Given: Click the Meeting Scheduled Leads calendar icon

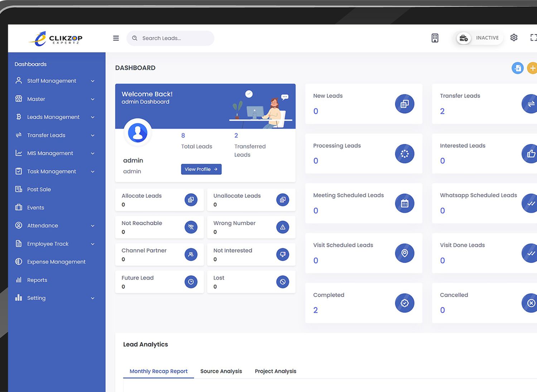Looking at the screenshot, I should coord(404,203).
